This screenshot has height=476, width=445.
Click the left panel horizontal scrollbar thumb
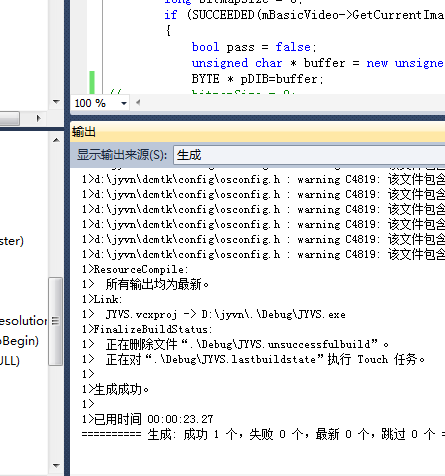point(9,118)
